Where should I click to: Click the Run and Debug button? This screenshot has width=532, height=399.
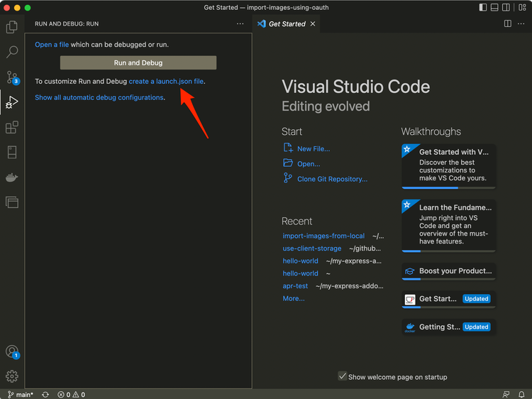tap(138, 62)
